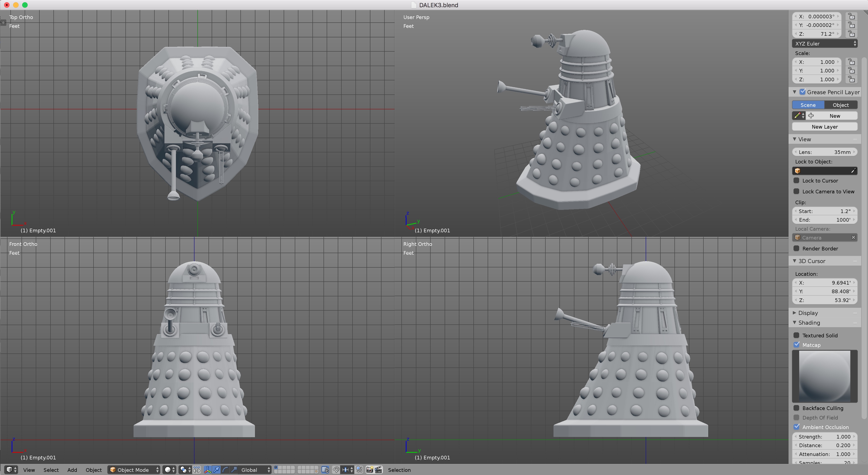The image size is (868, 475).
Task: Disable Matcap checkbox
Action: pyautogui.click(x=796, y=345)
